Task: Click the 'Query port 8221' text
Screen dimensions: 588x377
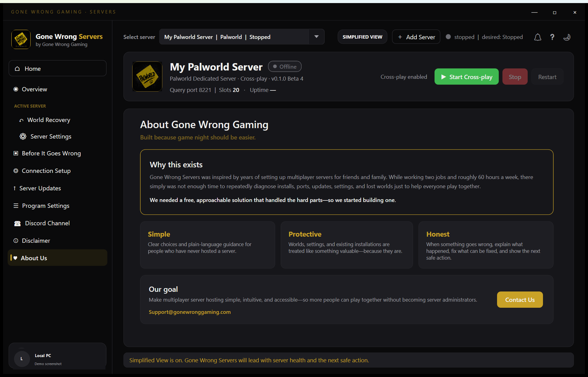Action: (190, 90)
